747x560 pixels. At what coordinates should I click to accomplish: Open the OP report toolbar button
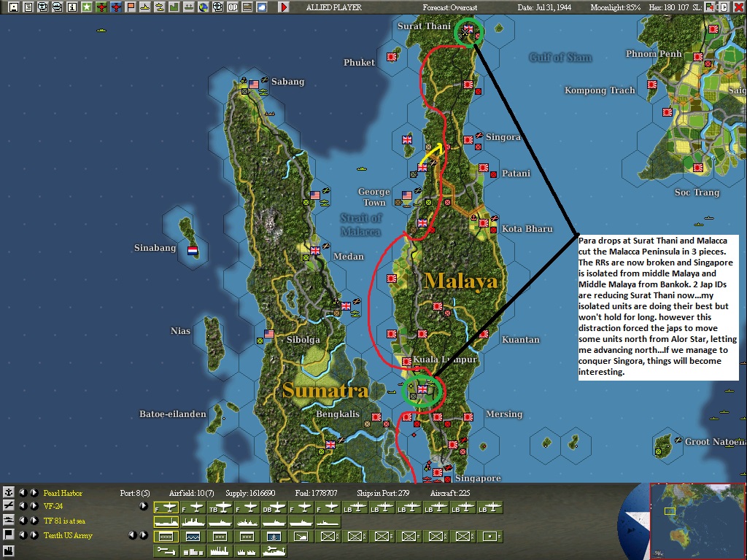click(x=233, y=7)
